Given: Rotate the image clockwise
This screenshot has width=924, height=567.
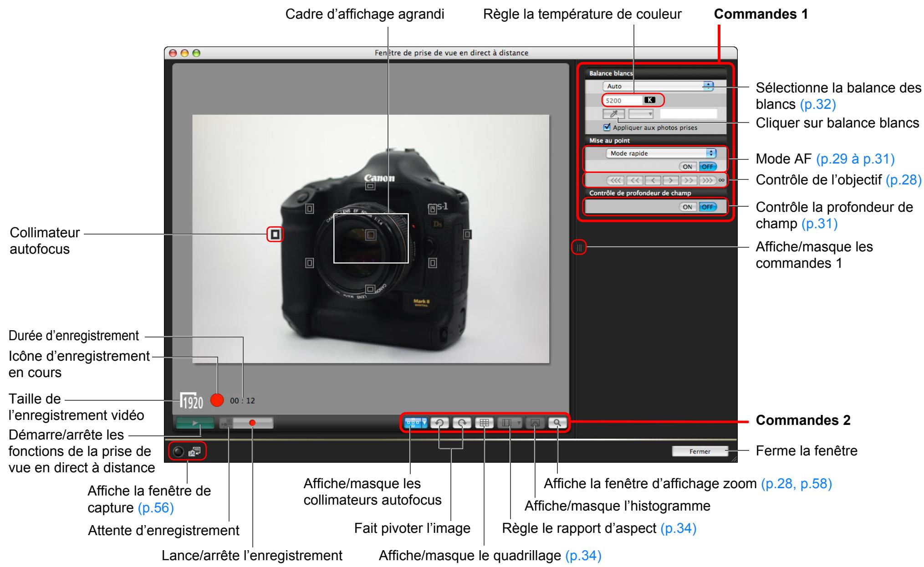Looking at the screenshot, I should [462, 423].
